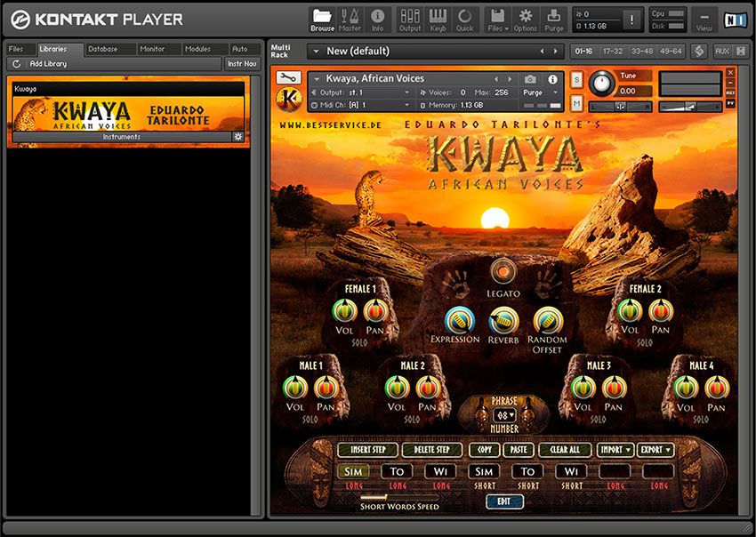Toggle Solo for Female 2

pyautogui.click(x=645, y=342)
